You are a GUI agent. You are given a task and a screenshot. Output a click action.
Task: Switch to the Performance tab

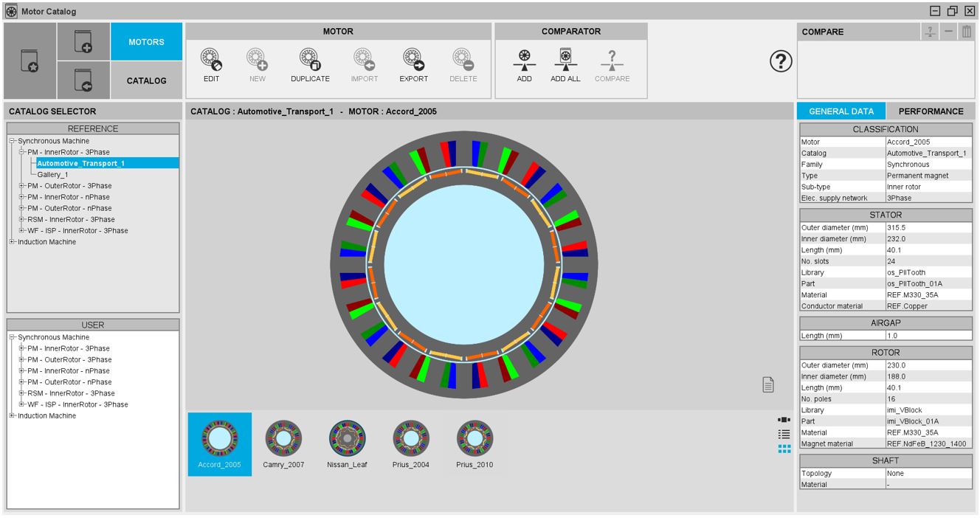[x=930, y=111]
